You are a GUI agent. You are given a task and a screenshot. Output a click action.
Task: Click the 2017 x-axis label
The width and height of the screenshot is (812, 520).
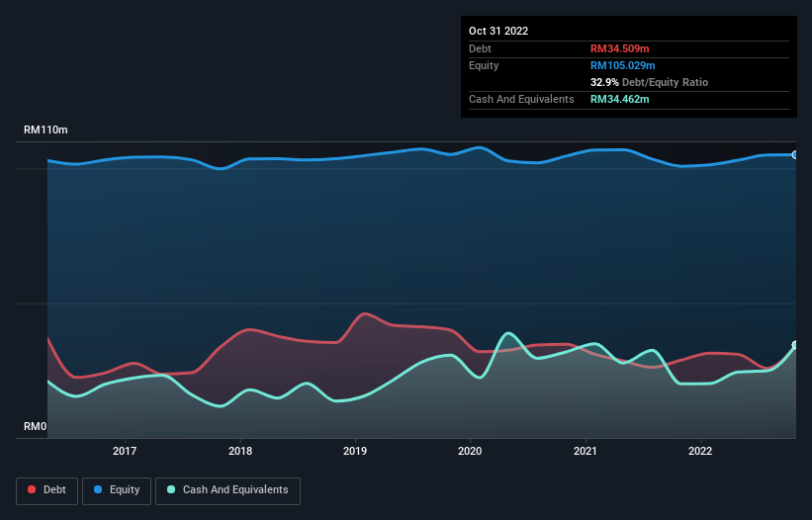click(125, 451)
